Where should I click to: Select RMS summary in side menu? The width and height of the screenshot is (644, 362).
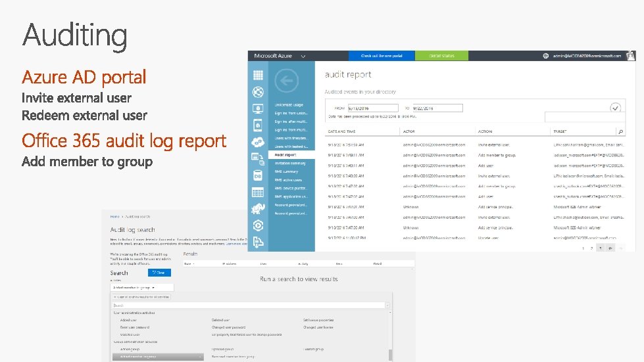click(286, 171)
